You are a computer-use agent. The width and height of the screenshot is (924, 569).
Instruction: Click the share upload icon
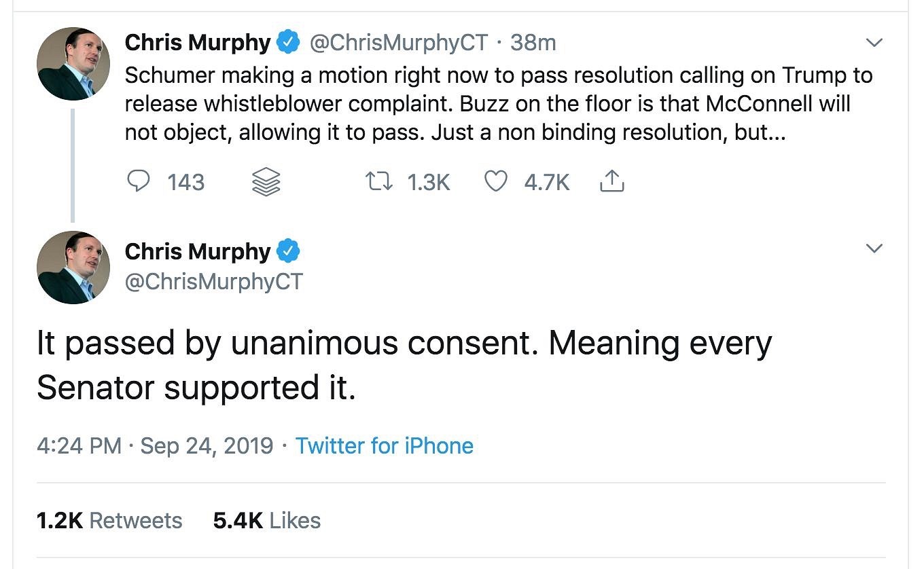click(x=611, y=181)
